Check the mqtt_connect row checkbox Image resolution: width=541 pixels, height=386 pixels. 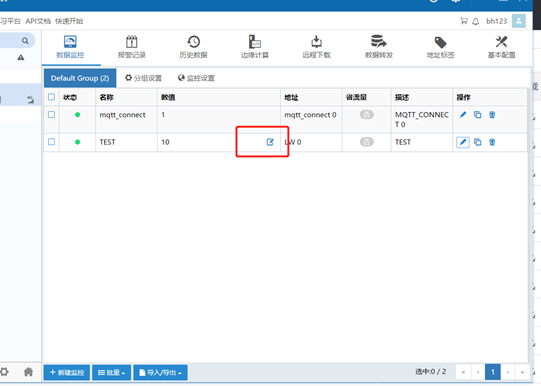(51, 115)
